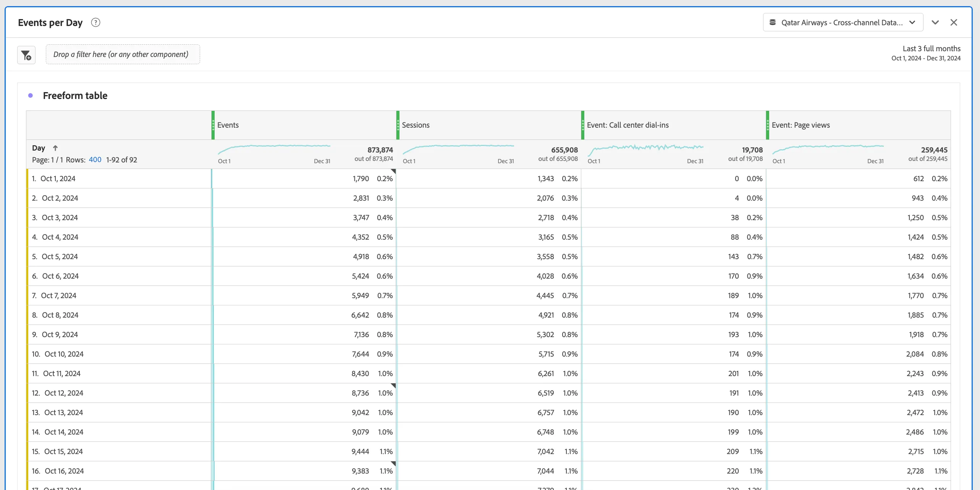Select the Events column header

click(228, 125)
